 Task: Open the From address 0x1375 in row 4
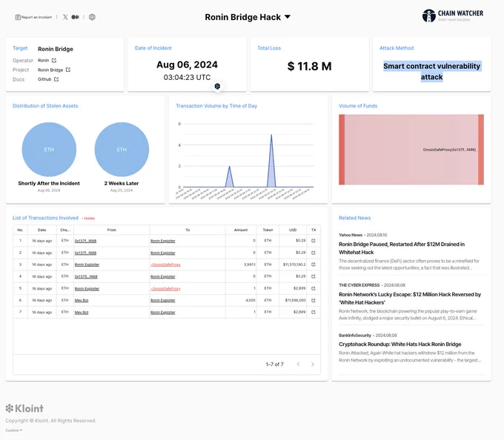coord(86,276)
